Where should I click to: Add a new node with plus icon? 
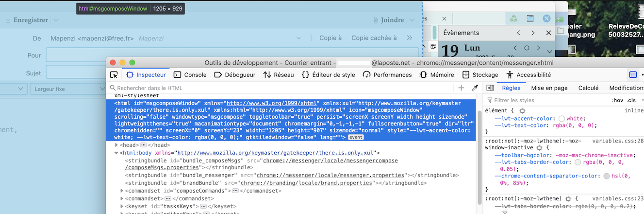[x=461, y=88]
